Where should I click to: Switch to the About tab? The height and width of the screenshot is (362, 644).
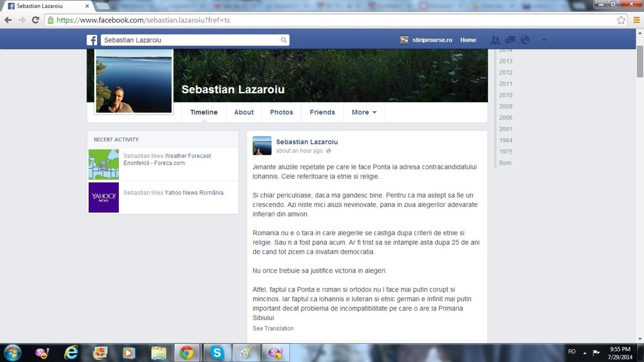[244, 112]
